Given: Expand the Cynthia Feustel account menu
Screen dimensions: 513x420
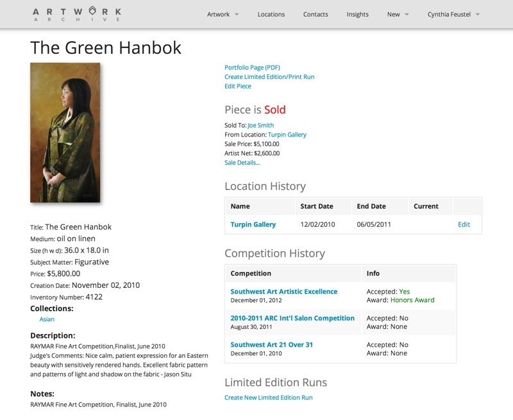Looking at the screenshot, I should tap(453, 14).
